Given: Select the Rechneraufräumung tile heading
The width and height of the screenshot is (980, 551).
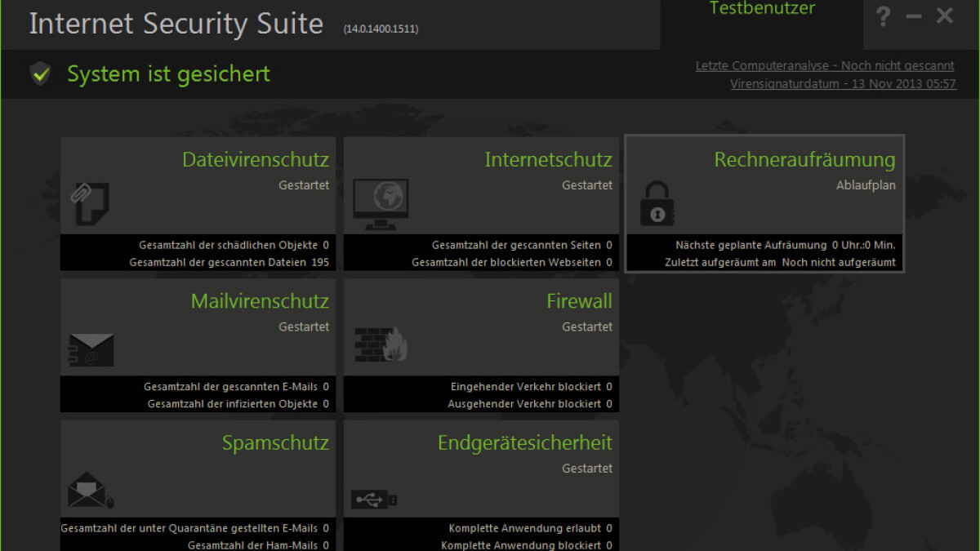Looking at the screenshot, I should tap(804, 159).
